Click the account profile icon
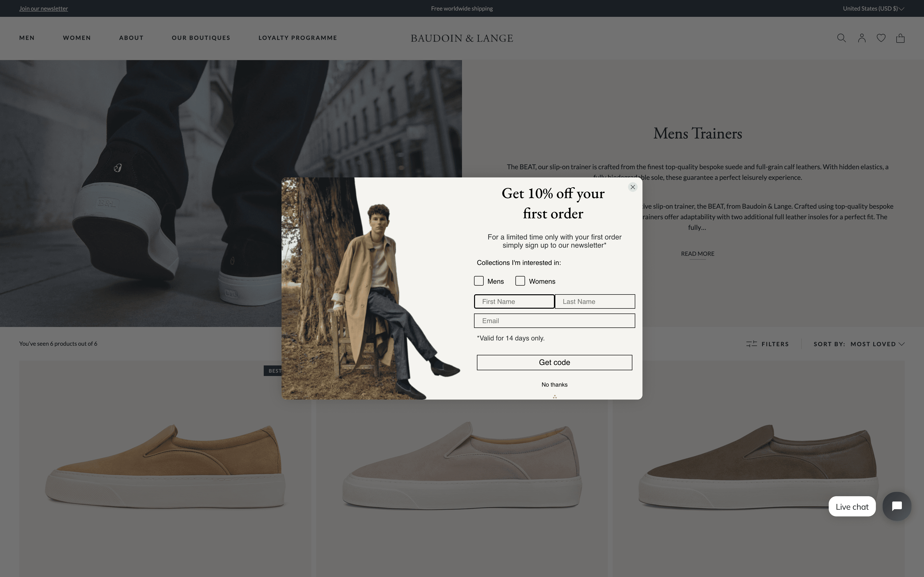 coord(861,38)
